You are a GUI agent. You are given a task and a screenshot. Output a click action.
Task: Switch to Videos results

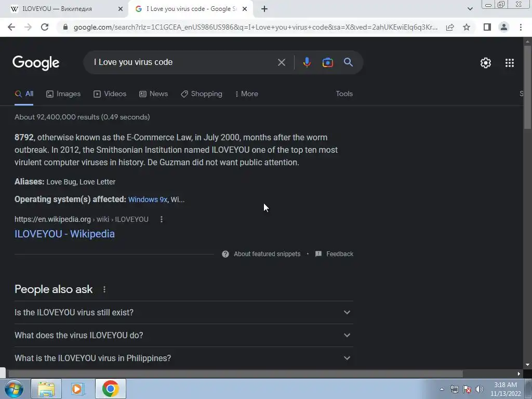tap(110, 94)
